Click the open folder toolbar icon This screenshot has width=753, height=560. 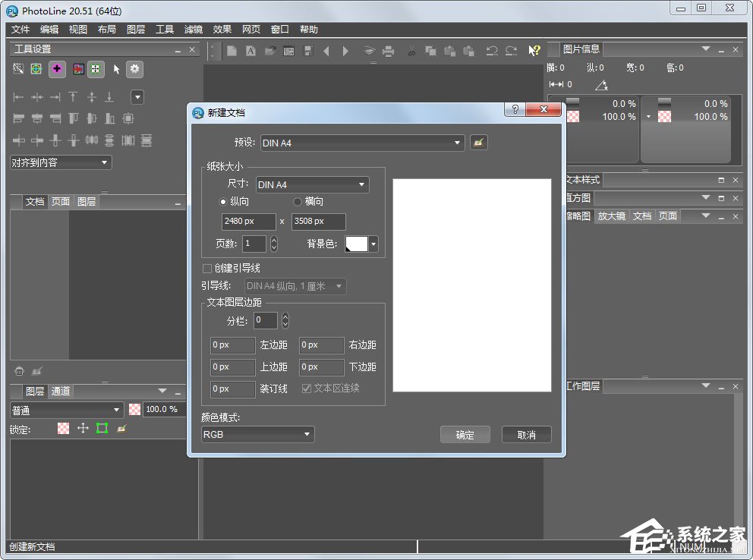tap(270, 51)
